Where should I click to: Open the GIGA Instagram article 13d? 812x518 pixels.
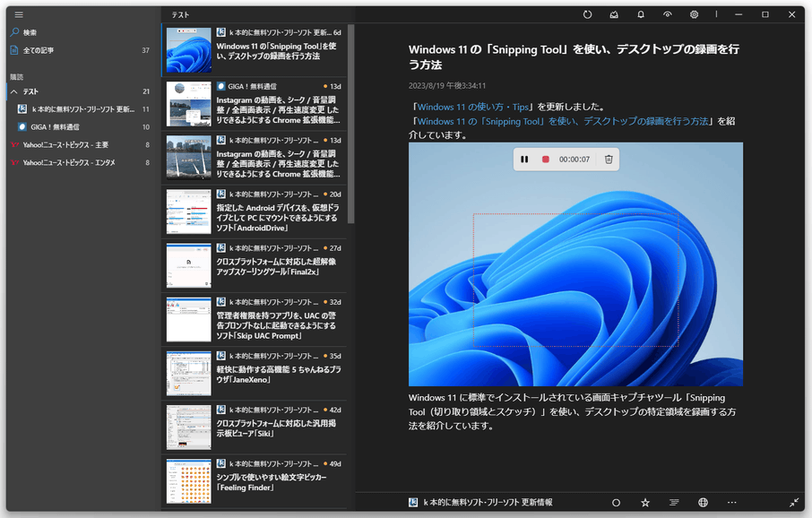point(255,104)
